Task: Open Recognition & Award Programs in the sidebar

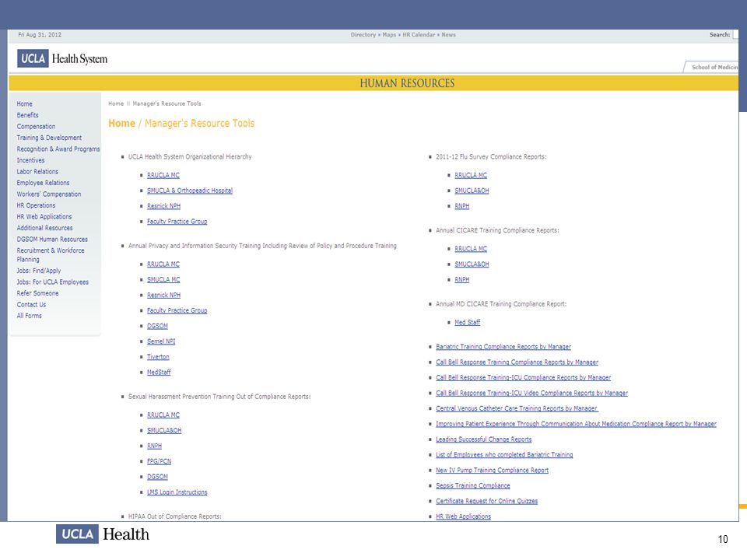Action: point(58,149)
